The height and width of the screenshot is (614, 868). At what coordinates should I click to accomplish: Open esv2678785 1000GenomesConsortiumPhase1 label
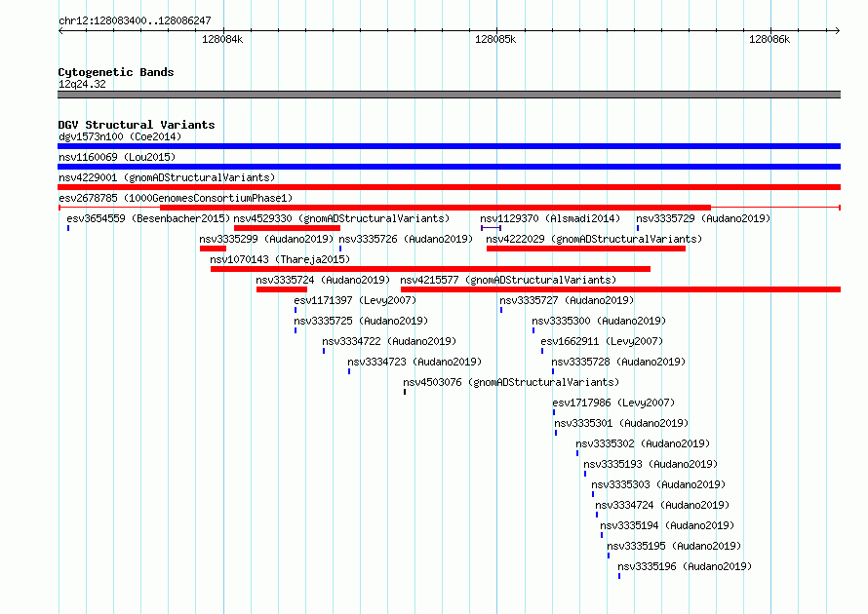(x=176, y=198)
